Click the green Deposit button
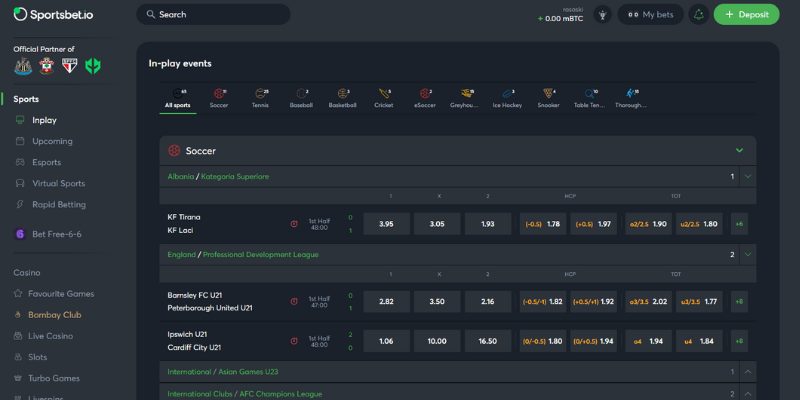 click(746, 15)
